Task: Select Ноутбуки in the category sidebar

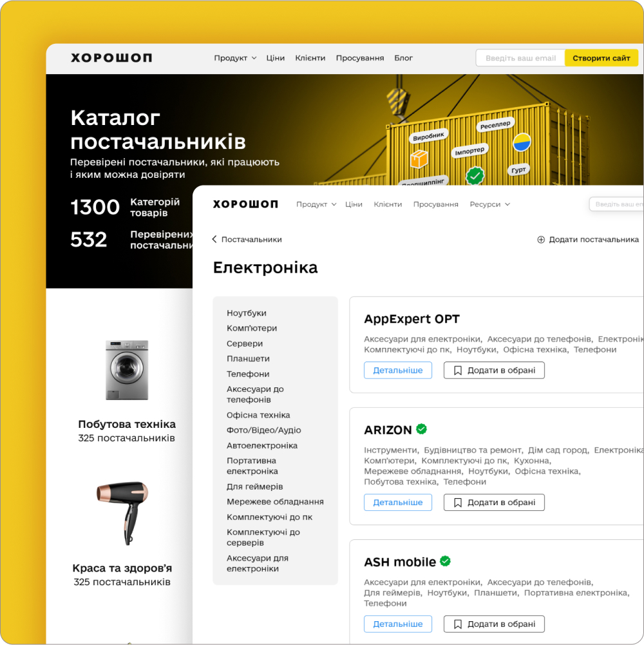Action: pos(247,313)
